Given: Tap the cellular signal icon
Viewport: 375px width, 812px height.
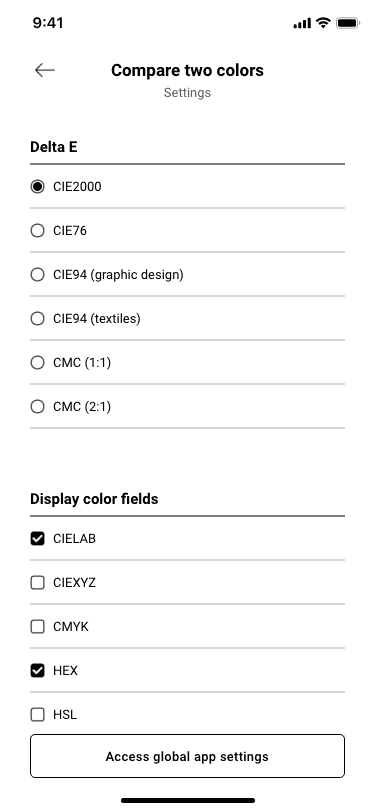Looking at the screenshot, I should [302, 23].
